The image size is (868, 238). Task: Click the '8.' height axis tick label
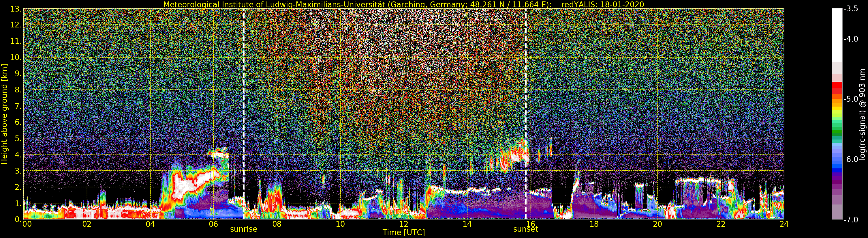pos(18,90)
